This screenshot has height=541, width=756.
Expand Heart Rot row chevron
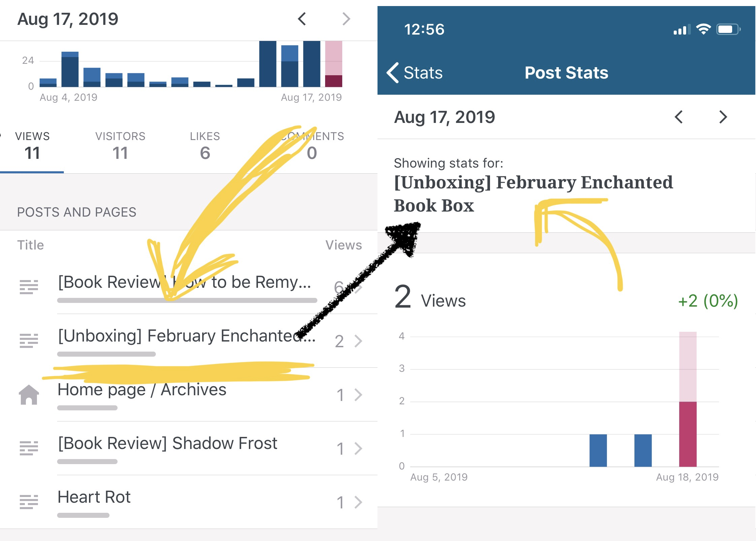point(358,502)
